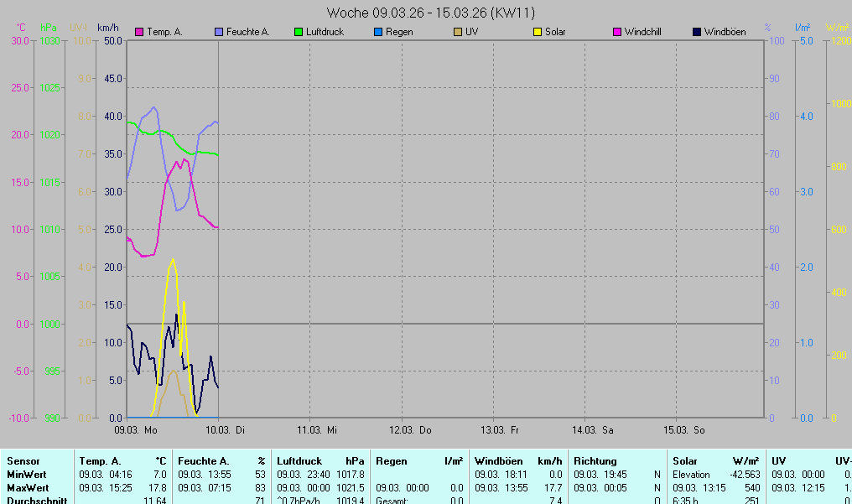Select the Windchill legend swatch
The height and width of the screenshot is (504, 852).
point(617,32)
